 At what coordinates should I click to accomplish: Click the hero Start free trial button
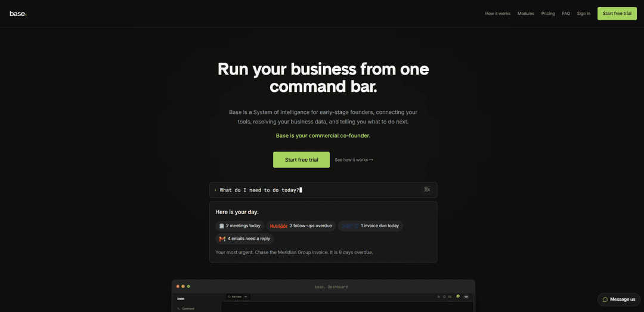click(302, 159)
